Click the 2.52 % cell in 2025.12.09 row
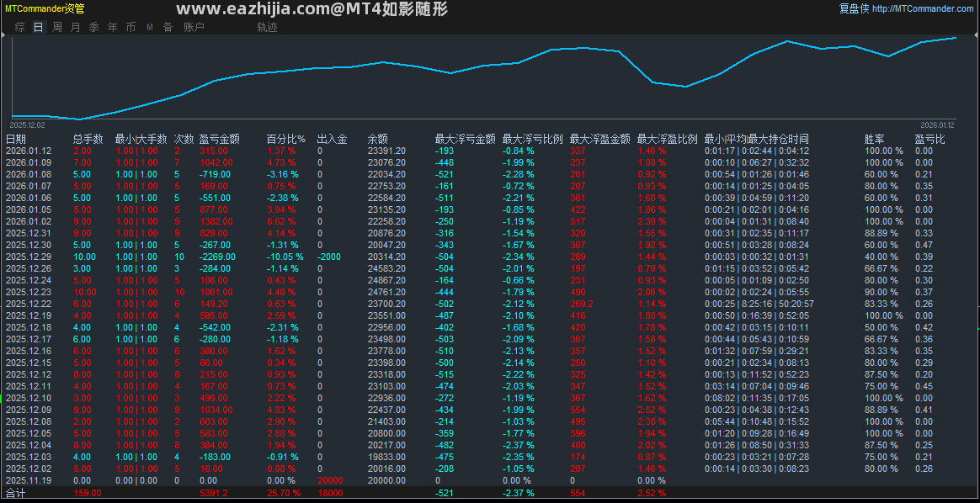 click(x=652, y=410)
